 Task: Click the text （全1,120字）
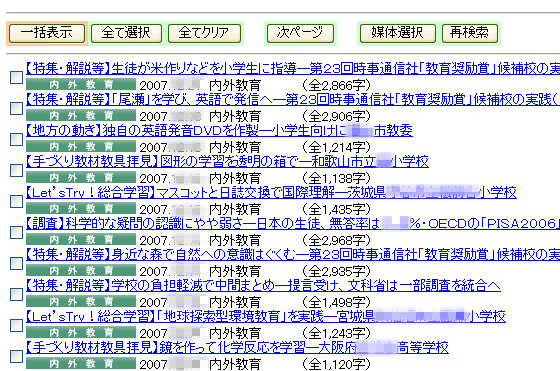point(336,364)
